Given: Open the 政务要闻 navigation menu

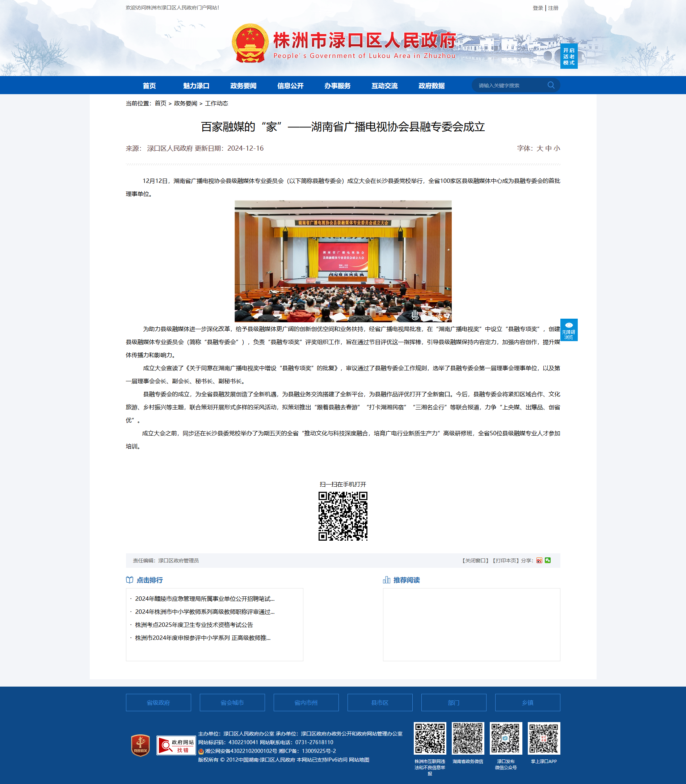Looking at the screenshot, I should click(x=243, y=86).
